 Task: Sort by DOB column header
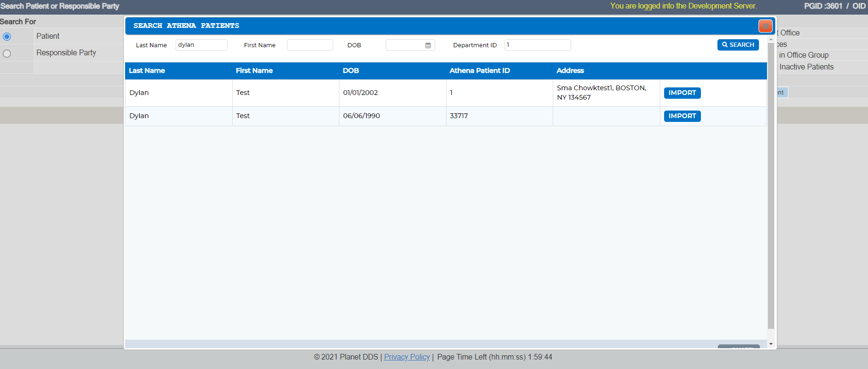tap(351, 71)
